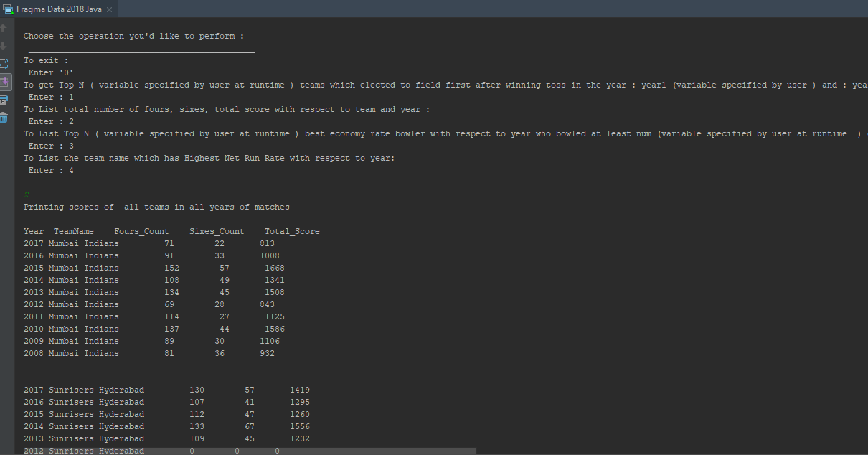
Task: Toggle the Soft-Wrap console icon
Action: pyautogui.click(x=4, y=64)
